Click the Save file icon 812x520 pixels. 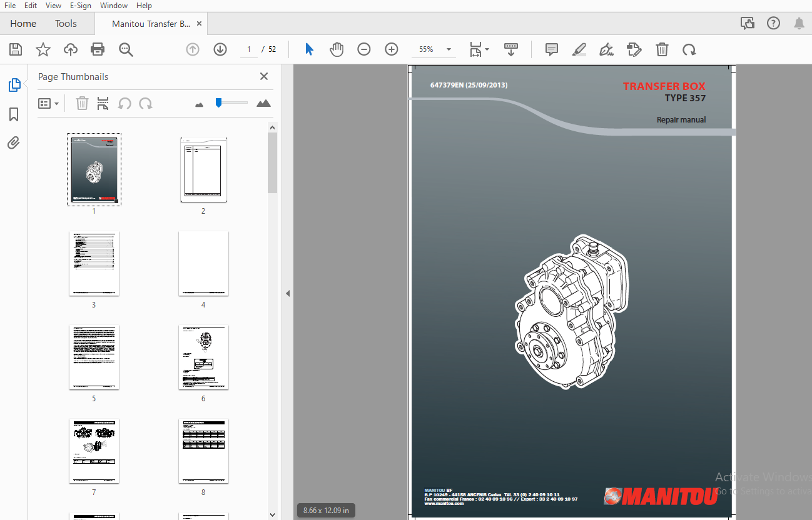[x=16, y=50]
